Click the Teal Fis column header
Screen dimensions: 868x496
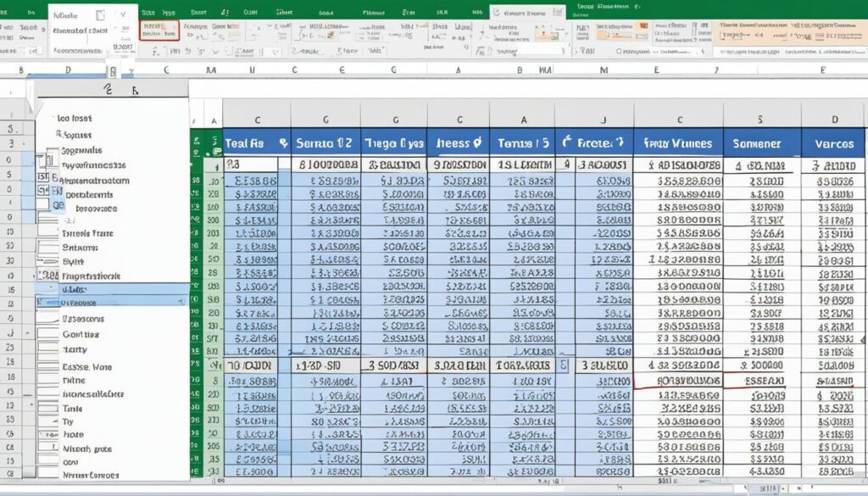pyautogui.click(x=248, y=142)
